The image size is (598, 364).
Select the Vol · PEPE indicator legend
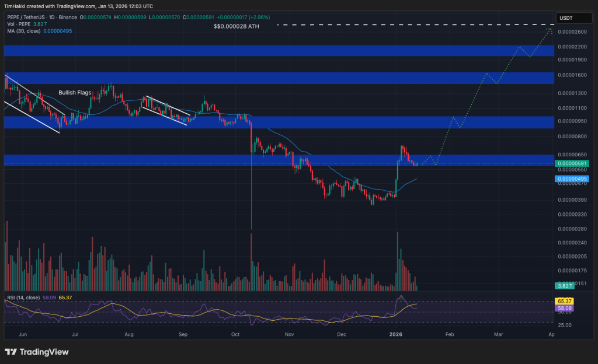[x=20, y=24]
